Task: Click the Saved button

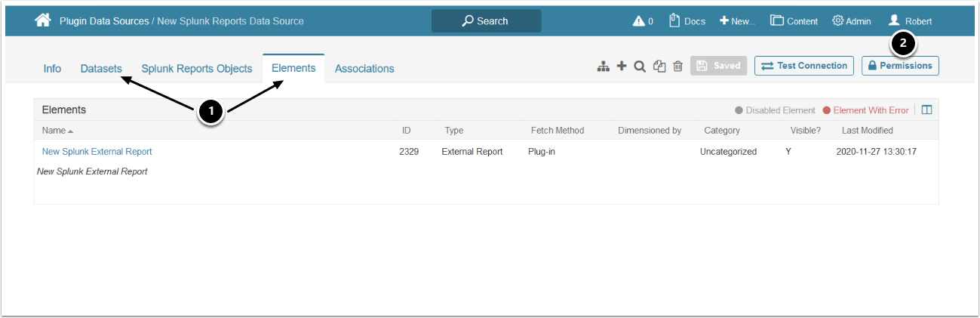Action: click(718, 66)
